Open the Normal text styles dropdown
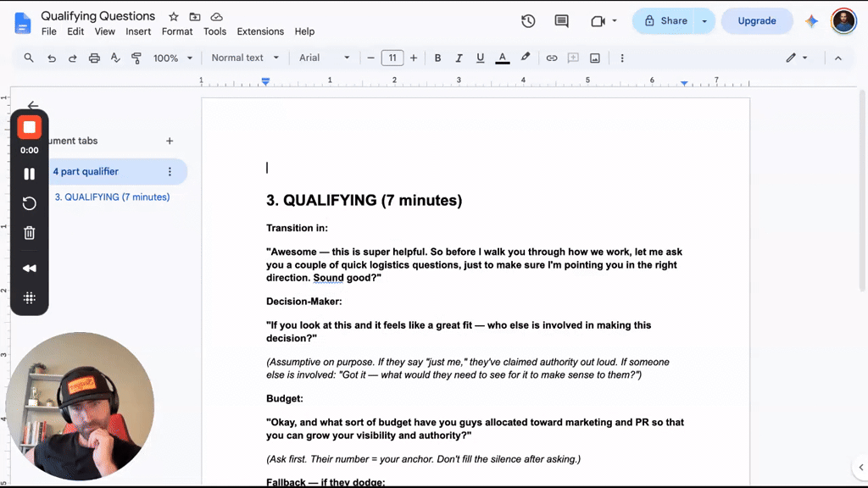Screen dimensions: 868x488 coord(245,58)
